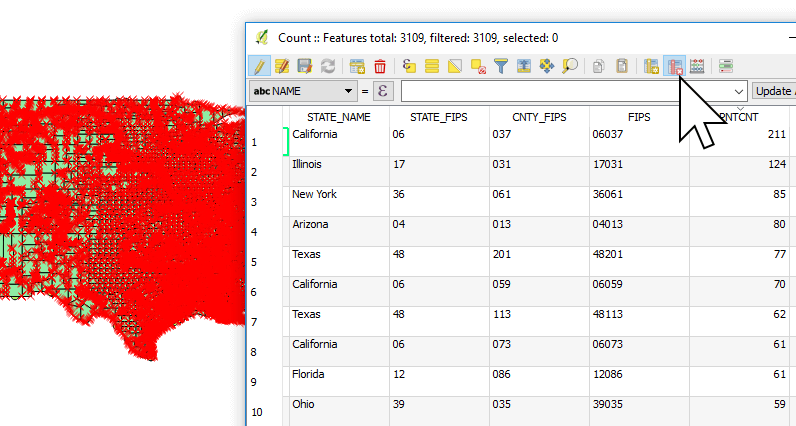Click FIPS cell 48113
Screen dimensions: 796x426
(639, 321)
